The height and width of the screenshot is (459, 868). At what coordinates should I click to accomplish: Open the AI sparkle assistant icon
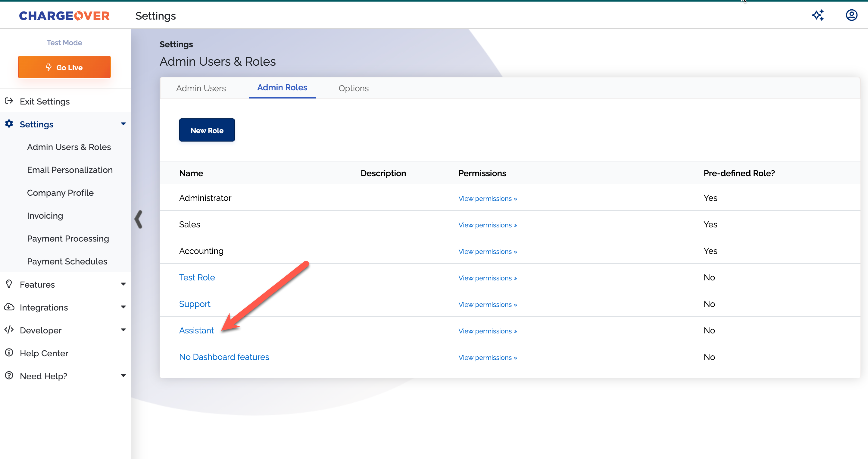tap(818, 15)
